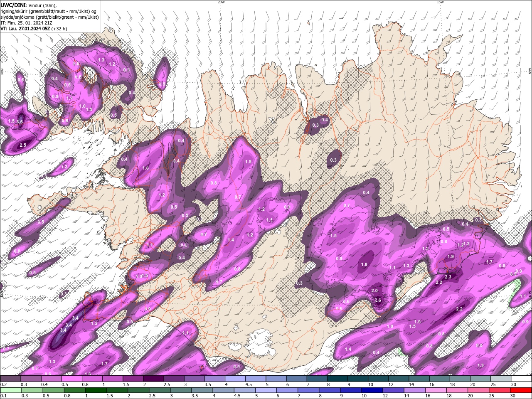
Task: Pick the light grey upper swatch between 25 and 30
Action: [501, 379]
